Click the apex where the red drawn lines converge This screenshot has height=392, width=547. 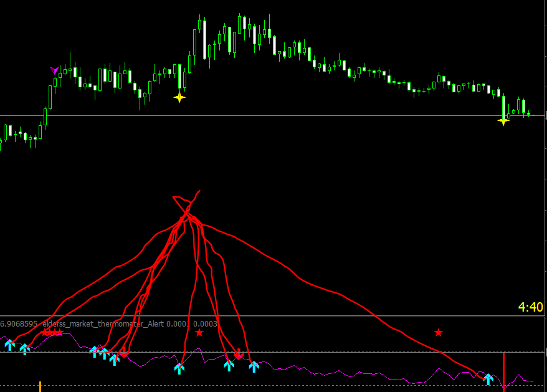(x=187, y=213)
